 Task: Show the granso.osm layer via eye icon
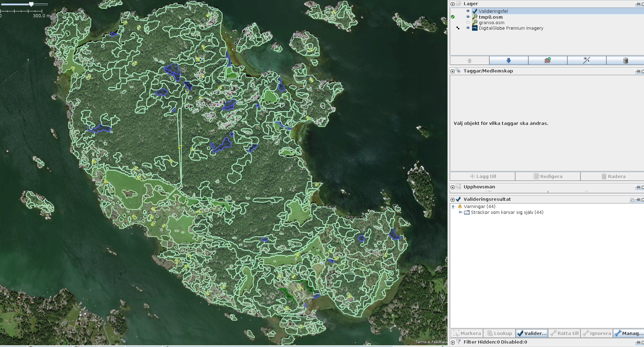(468, 23)
